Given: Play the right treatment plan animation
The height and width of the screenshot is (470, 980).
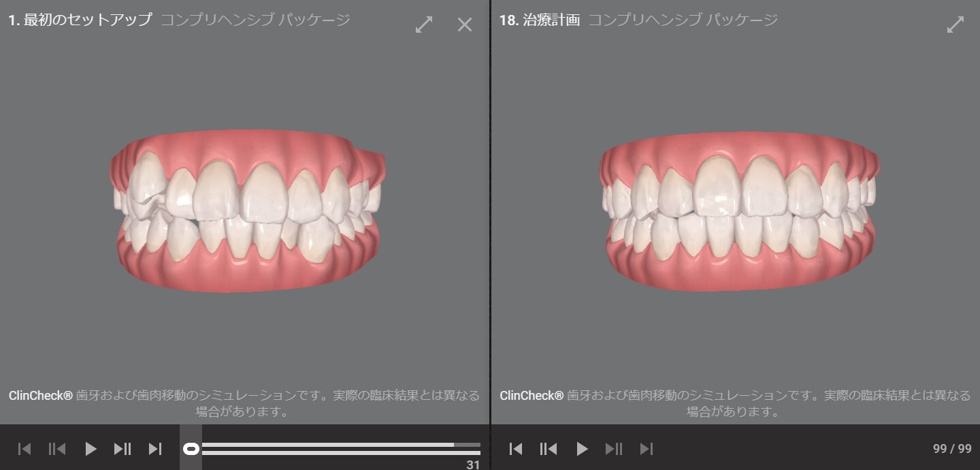Looking at the screenshot, I should (x=582, y=448).
